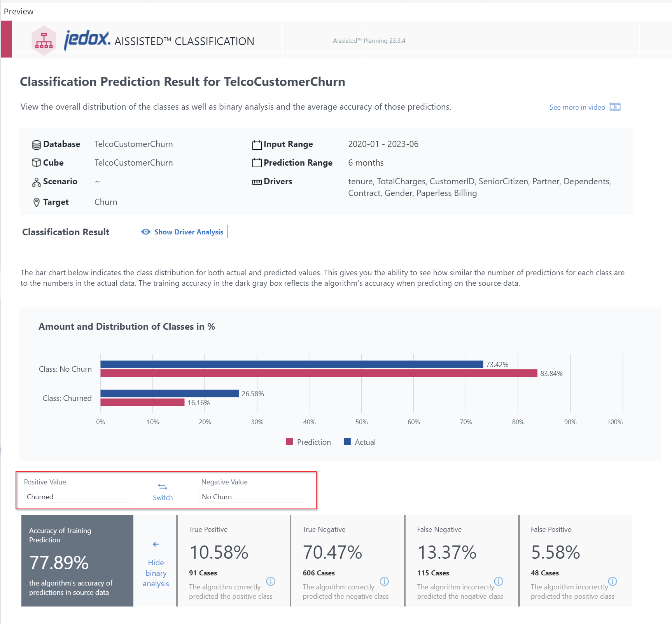This screenshot has width=672, height=624.
Task: Click the video play icon beside See more
Action: (x=615, y=107)
